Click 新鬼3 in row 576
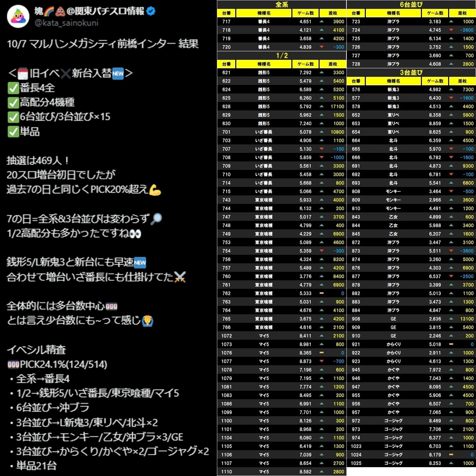 393,89
